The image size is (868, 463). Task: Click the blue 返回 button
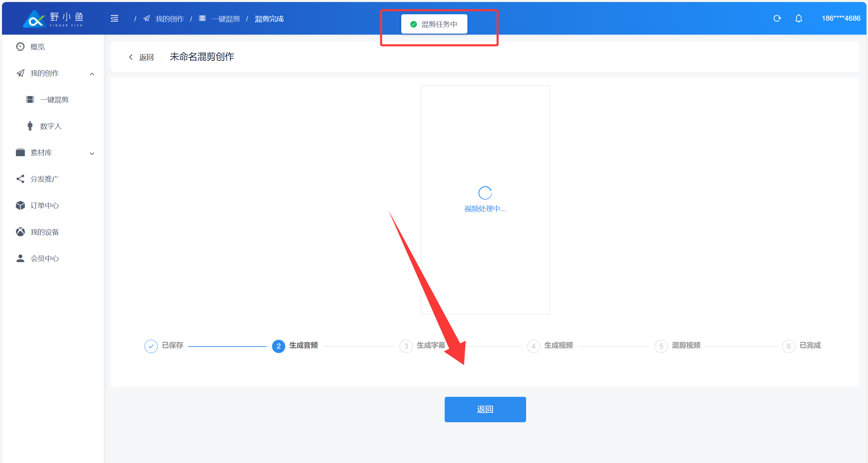(x=485, y=409)
